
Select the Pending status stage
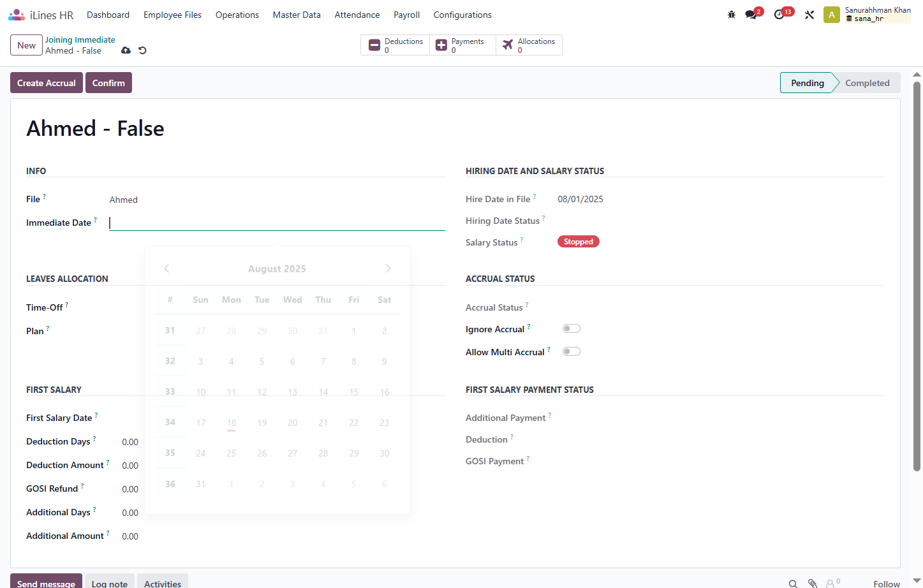pos(808,83)
